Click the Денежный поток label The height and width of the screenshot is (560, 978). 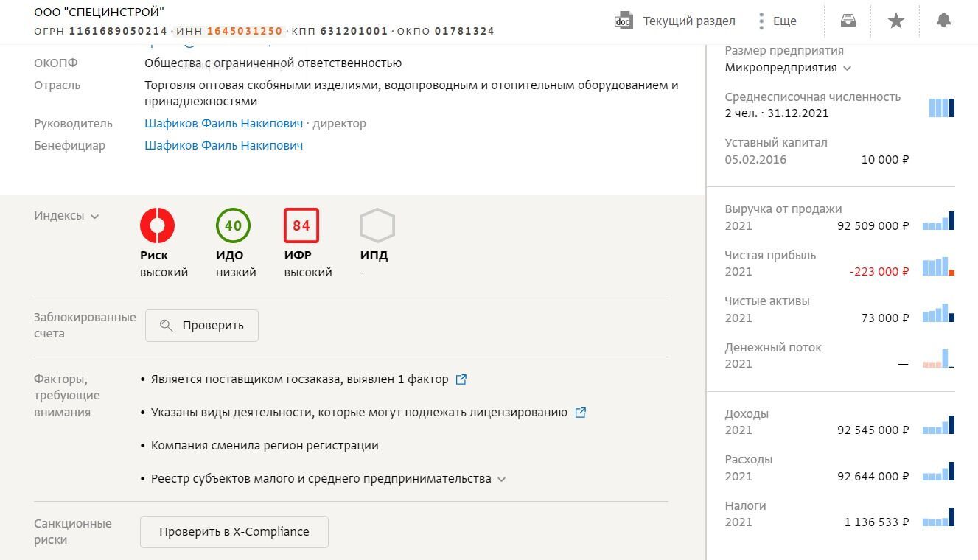point(773,348)
